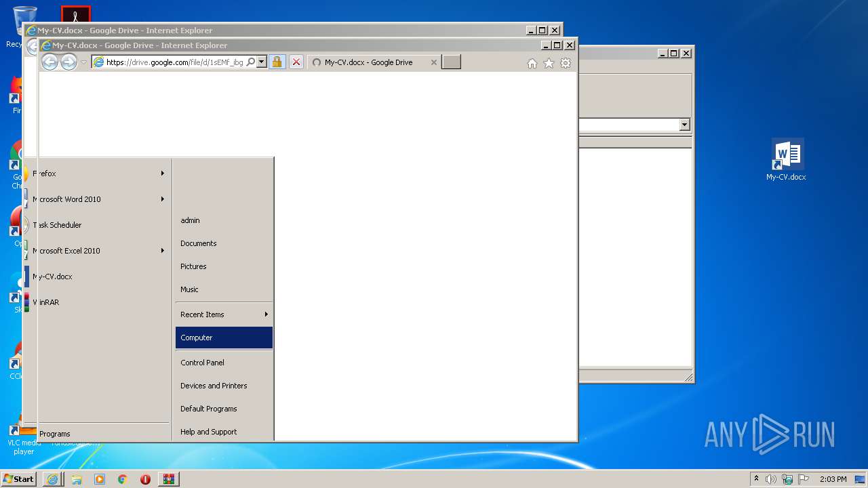Open the dropdown in the background window

[684, 125]
